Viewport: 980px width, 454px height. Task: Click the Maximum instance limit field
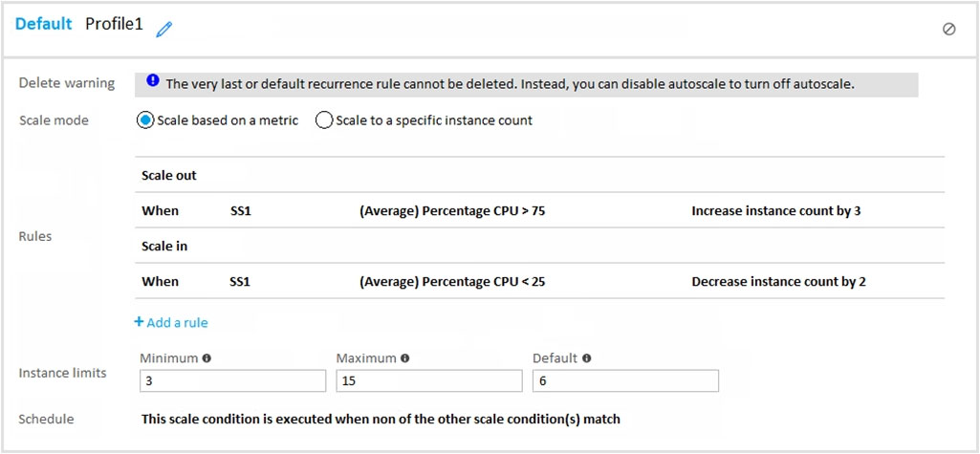point(428,381)
